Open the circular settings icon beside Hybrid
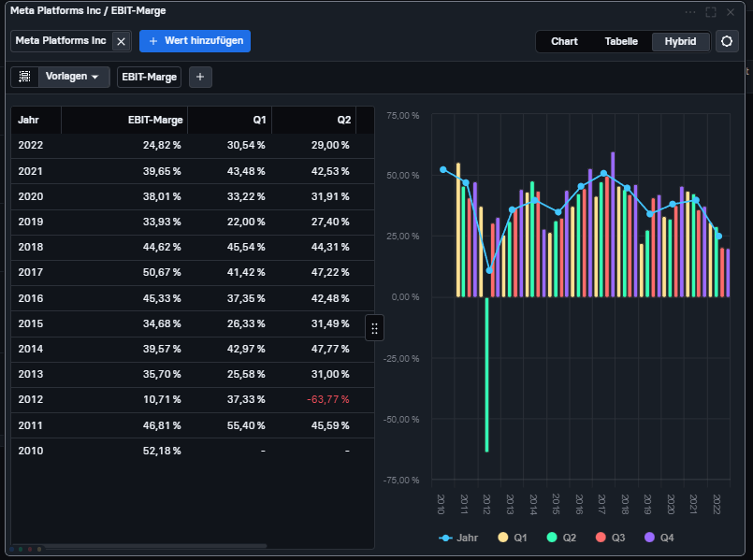Viewport: 753px width, 560px height. coord(727,41)
